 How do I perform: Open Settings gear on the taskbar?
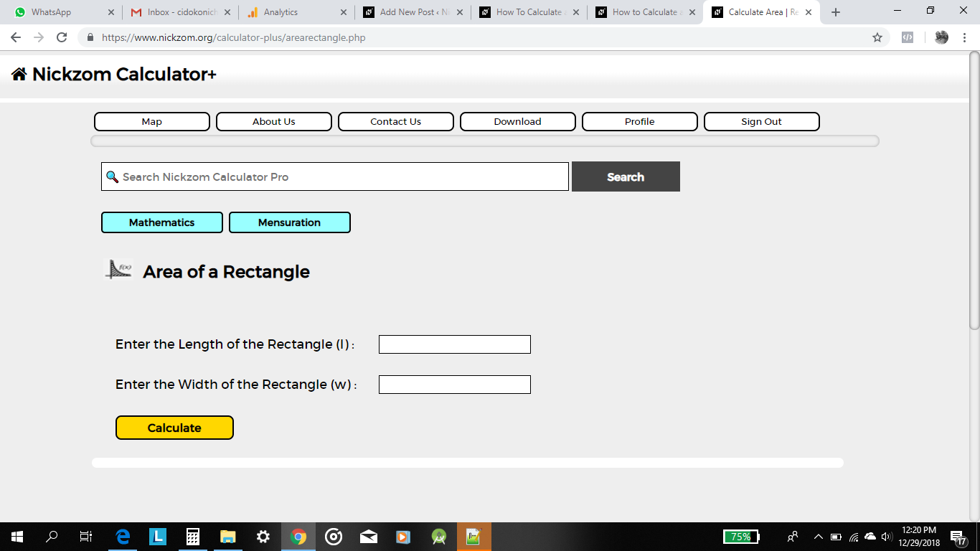click(x=263, y=537)
